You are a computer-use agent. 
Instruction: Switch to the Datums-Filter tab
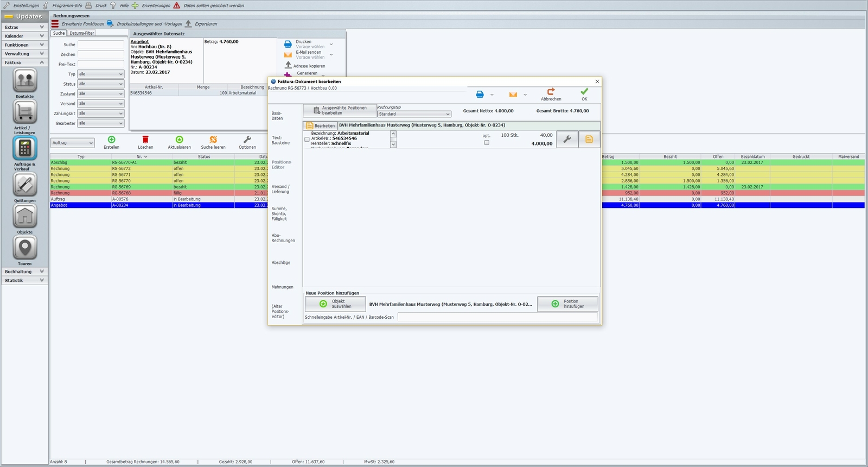coord(82,33)
